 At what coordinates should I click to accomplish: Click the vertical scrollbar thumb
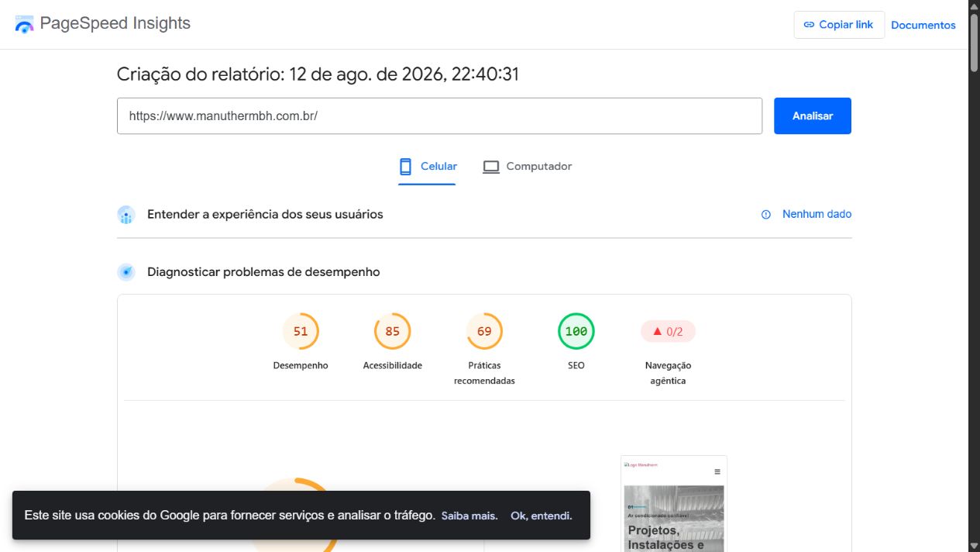pos(974,43)
